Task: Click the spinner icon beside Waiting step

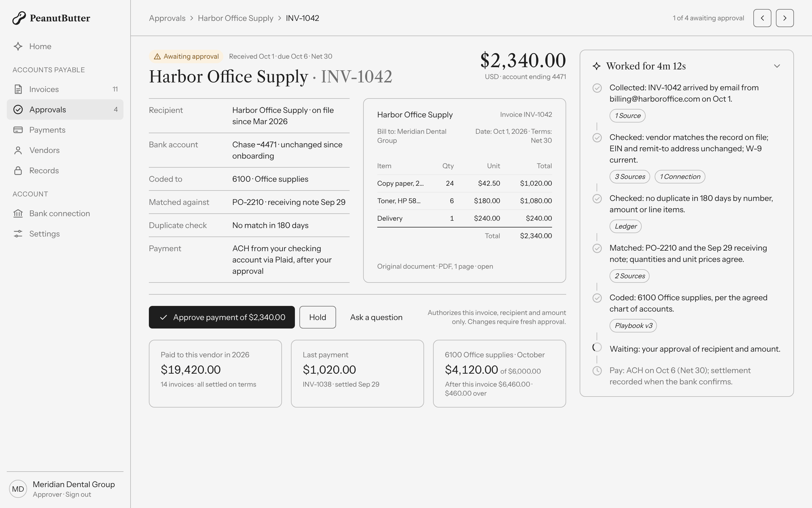Action: 597,347
